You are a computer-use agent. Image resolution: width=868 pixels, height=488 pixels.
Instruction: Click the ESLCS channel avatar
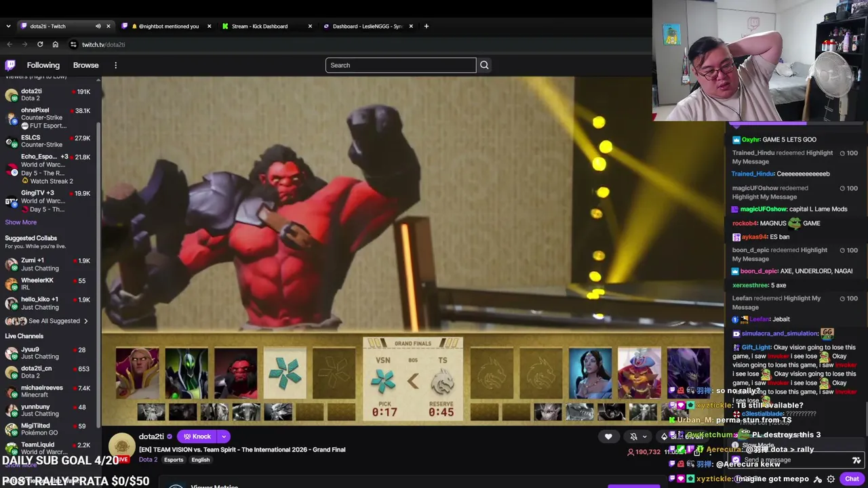point(12,141)
